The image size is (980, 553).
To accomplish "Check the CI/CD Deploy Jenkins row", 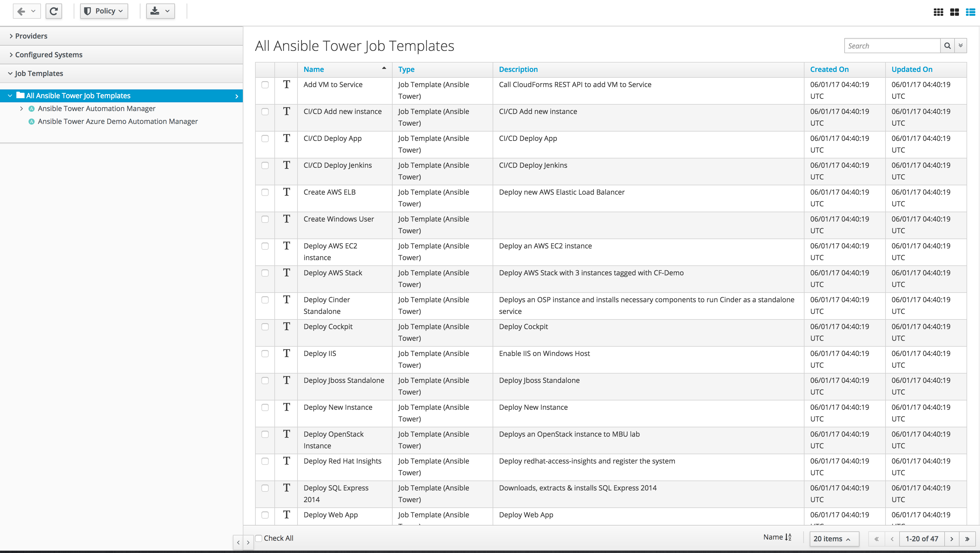I will coord(265,166).
